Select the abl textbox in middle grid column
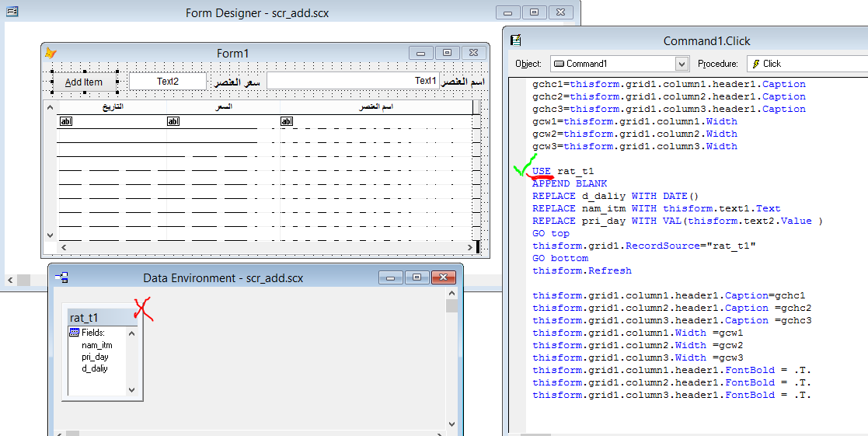Image resolution: width=868 pixels, height=436 pixels. 173,121
